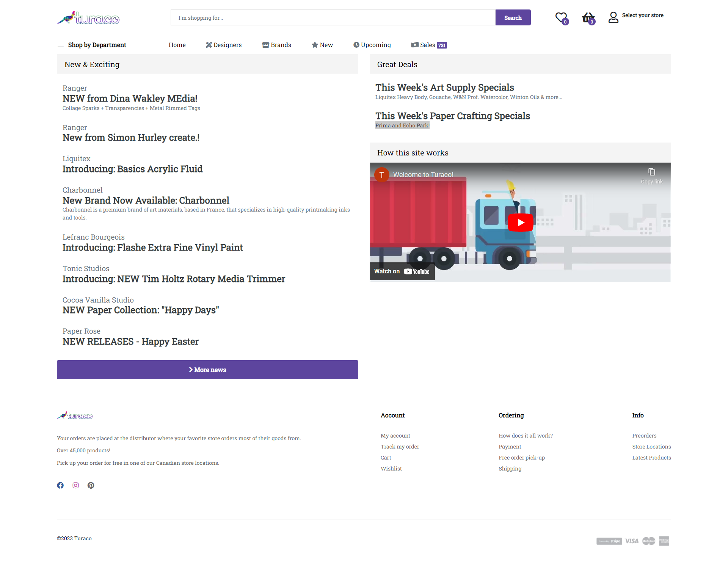728x563 pixels.
Task: Click the video channel avatar T
Action: pos(381,175)
